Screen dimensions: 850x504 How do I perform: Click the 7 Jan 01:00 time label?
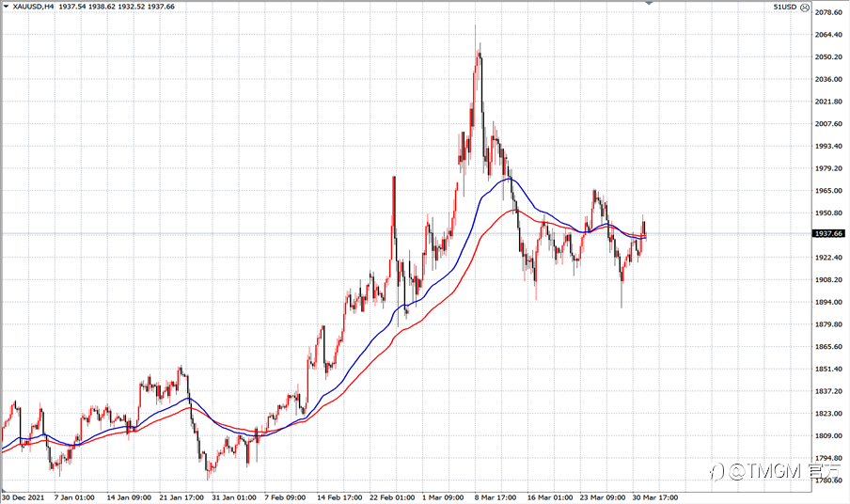tap(74, 497)
